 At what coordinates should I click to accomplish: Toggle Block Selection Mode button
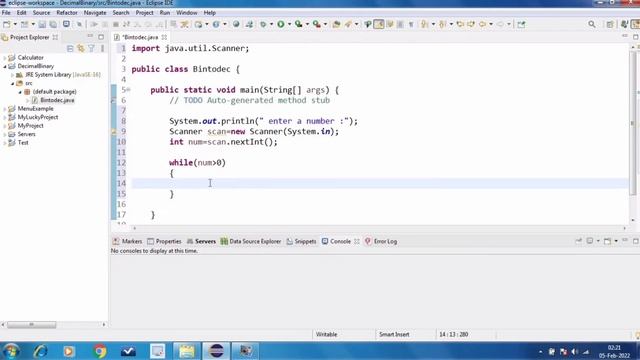(400, 24)
